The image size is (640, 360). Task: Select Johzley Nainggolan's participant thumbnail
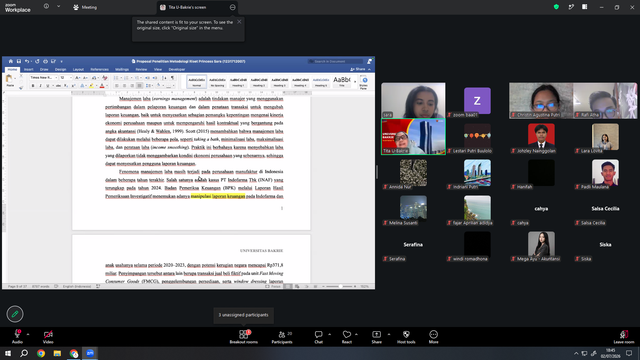point(541,137)
